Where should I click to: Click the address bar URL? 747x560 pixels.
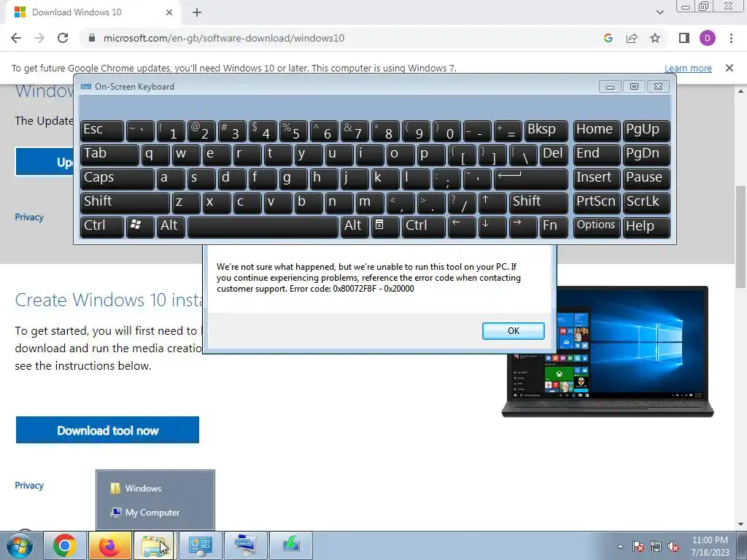tap(224, 38)
